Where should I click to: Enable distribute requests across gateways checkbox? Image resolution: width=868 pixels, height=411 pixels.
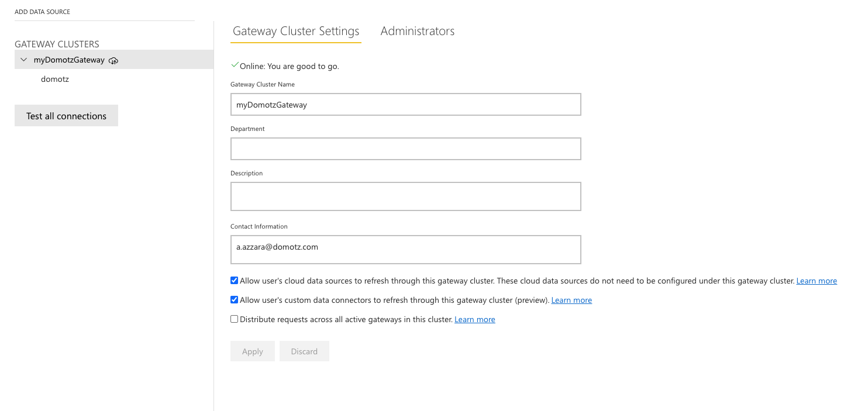pos(235,319)
